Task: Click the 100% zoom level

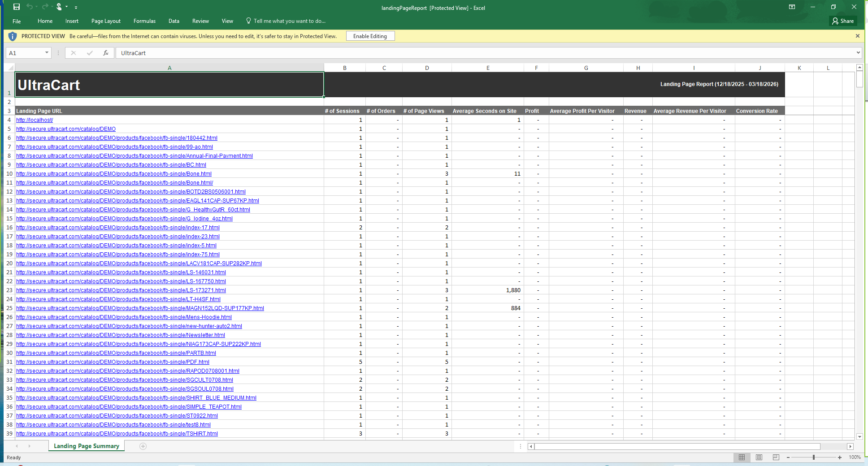Action: click(x=854, y=457)
